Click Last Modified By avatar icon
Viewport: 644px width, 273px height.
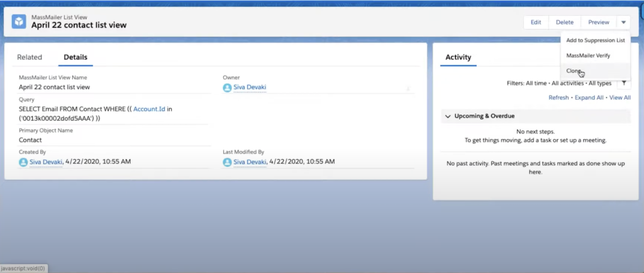227,162
